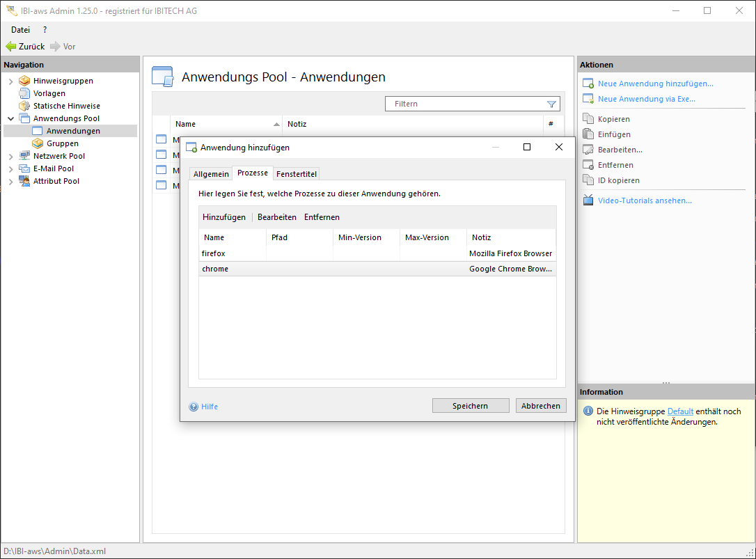The image size is (756, 559).
Task: Click the Speichern button
Action: click(470, 406)
